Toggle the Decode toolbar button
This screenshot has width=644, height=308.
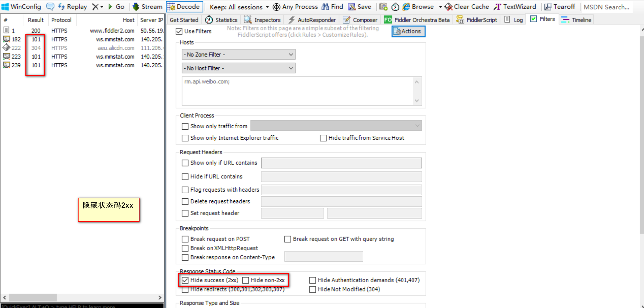coord(185,7)
